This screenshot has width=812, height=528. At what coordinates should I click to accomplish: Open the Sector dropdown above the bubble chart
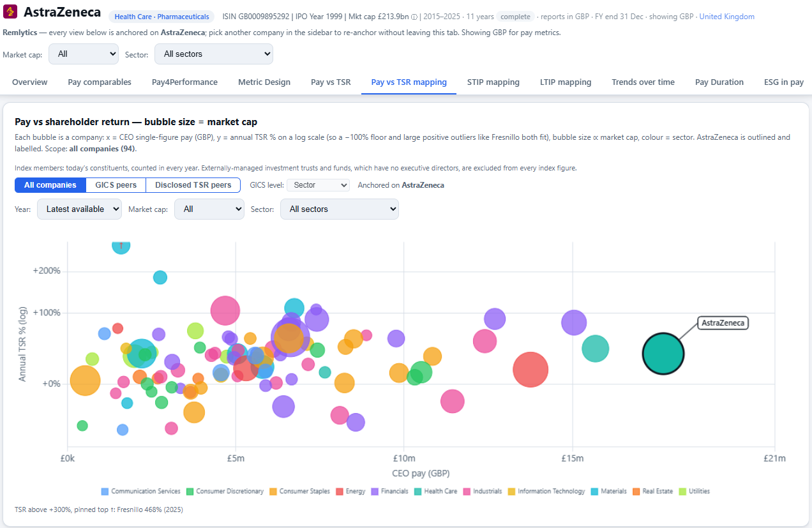point(340,209)
